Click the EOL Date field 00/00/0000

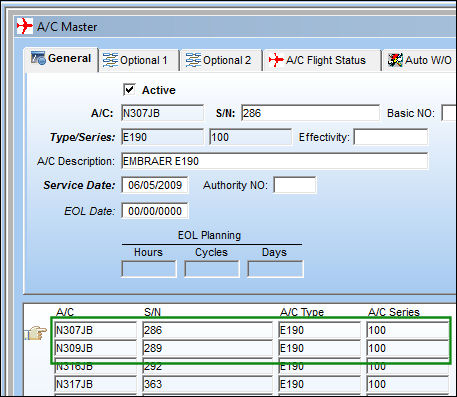[155, 211]
